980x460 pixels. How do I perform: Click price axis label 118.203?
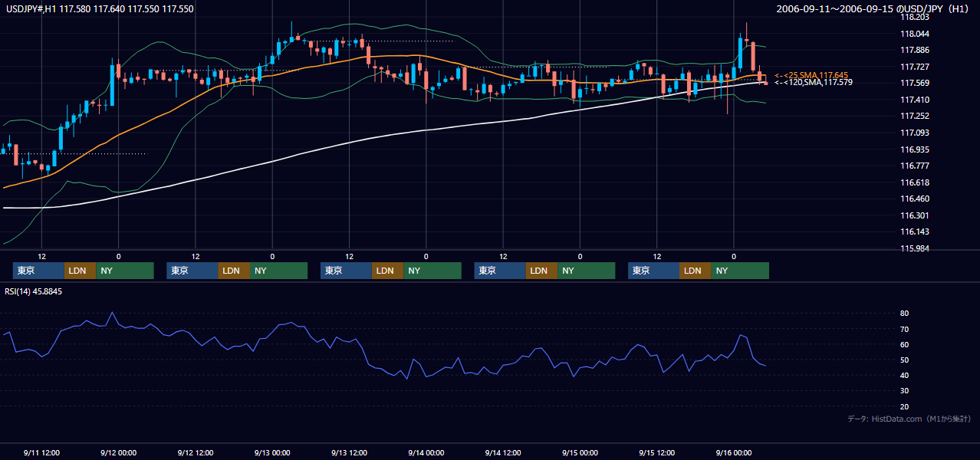914,16
